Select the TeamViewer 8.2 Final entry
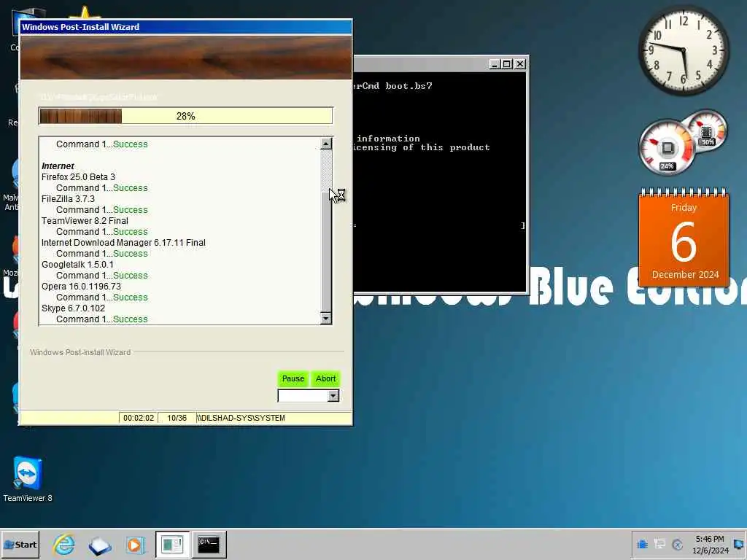Image resolution: width=747 pixels, height=560 pixels. tap(85, 220)
